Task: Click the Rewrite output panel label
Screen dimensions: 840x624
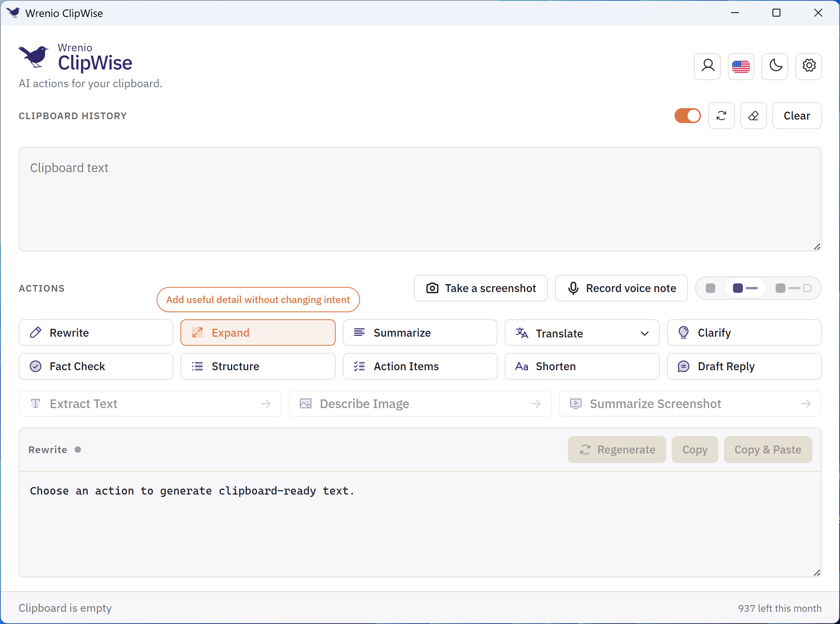Action: 48,450
